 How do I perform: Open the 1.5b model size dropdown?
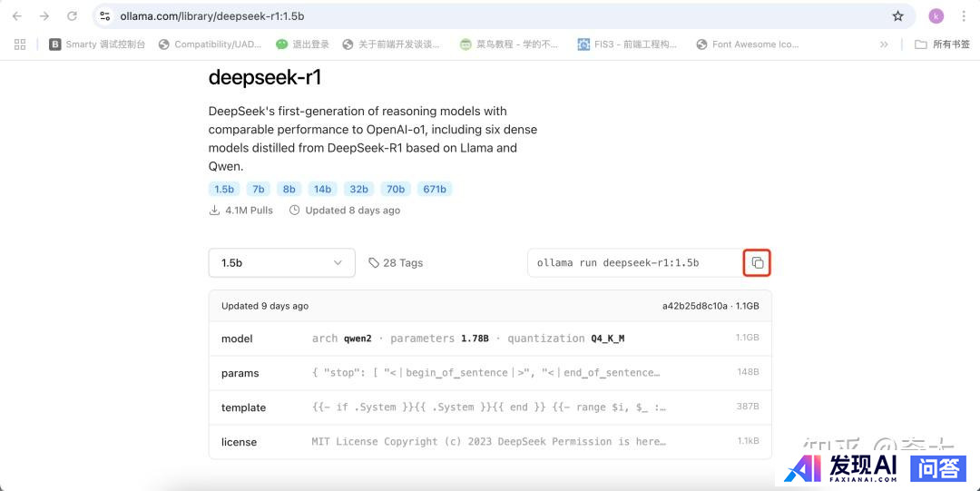[281, 263]
